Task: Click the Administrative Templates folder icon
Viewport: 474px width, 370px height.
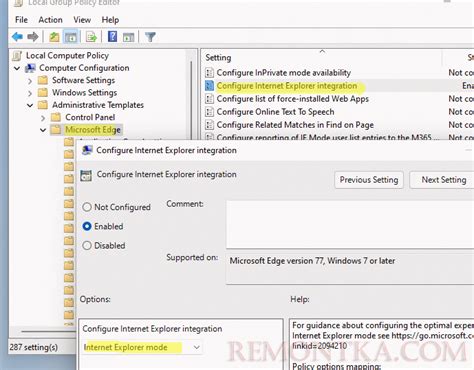Action: click(43, 105)
